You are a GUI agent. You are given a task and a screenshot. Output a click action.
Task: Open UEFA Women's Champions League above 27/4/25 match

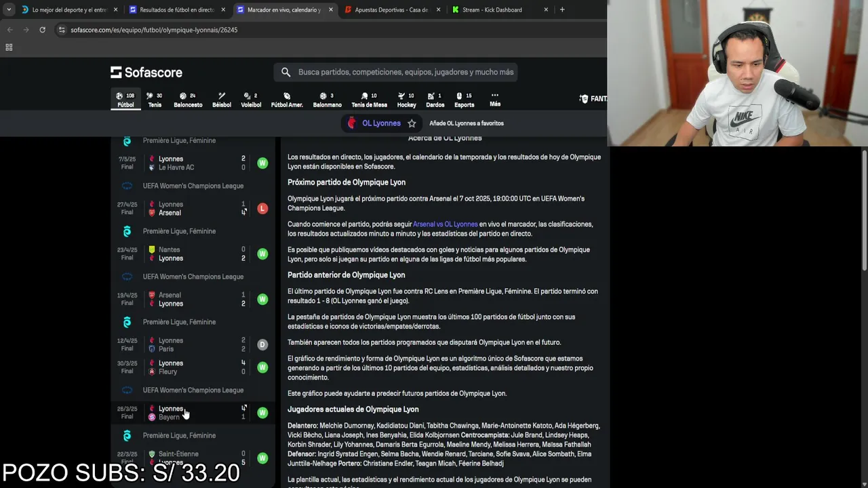193,186
